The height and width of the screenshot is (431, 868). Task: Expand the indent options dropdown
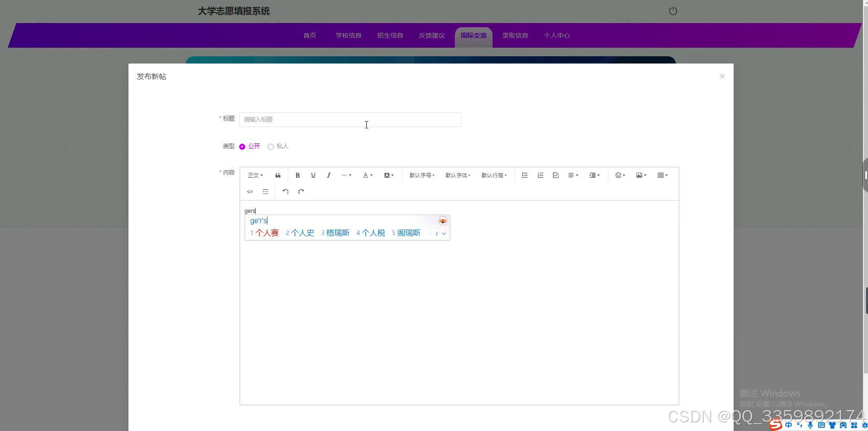(x=595, y=175)
